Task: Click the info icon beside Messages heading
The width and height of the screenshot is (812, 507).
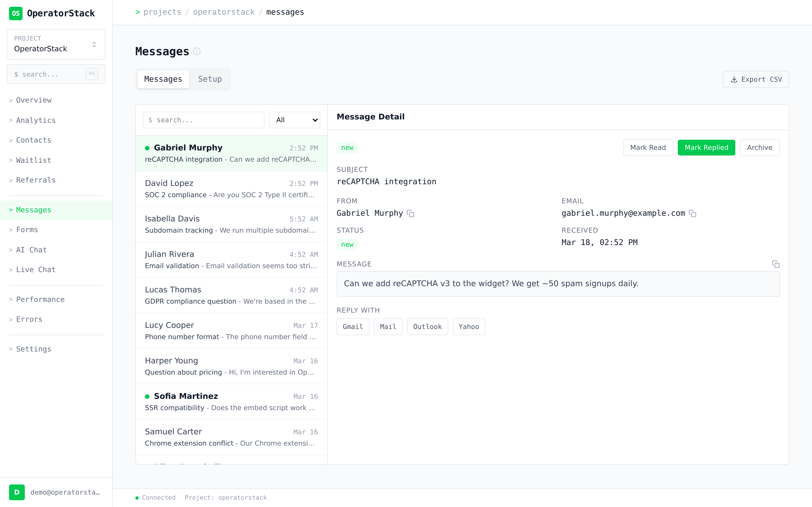Action: click(x=197, y=51)
